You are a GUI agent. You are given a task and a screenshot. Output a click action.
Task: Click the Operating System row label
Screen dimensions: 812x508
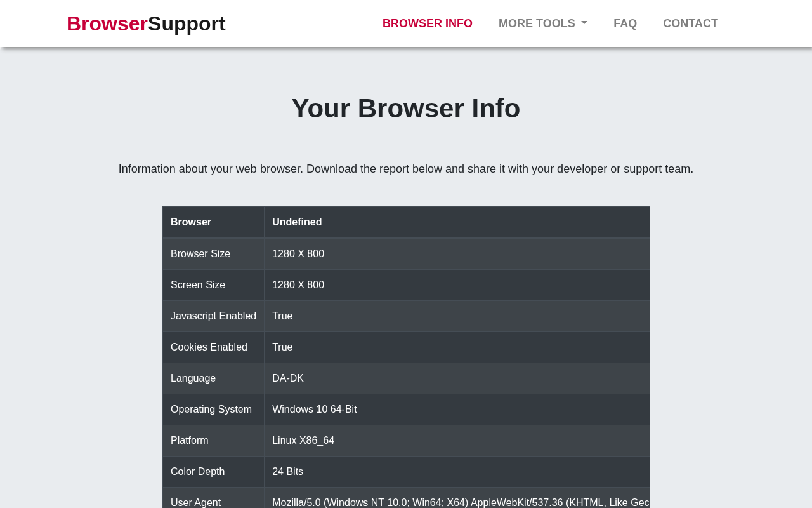coord(211,410)
